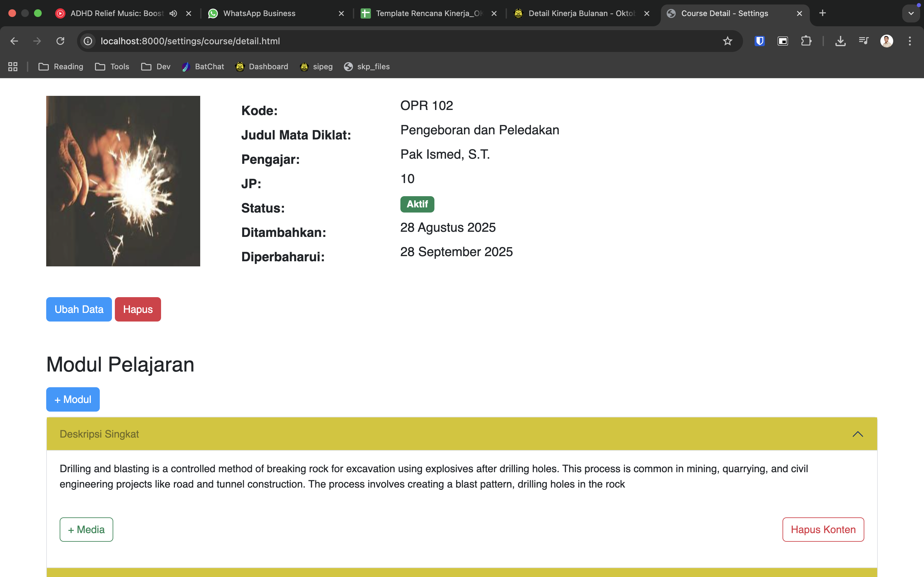Viewport: 924px width, 577px height.
Task: View site information icon in address bar
Action: point(88,41)
